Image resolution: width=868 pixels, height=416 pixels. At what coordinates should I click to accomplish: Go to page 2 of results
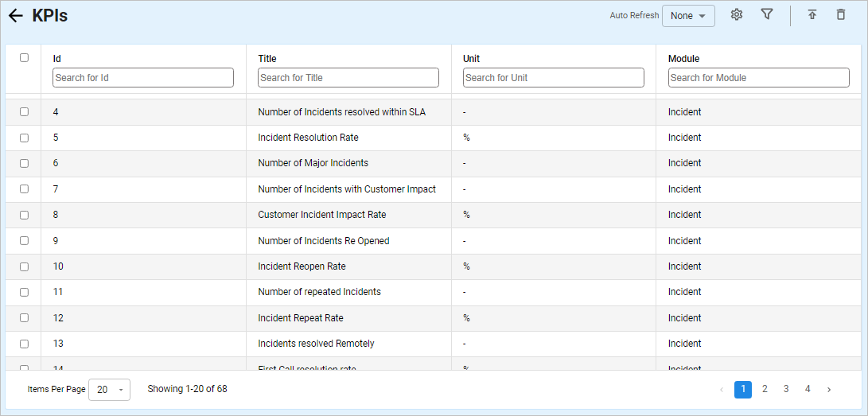765,390
